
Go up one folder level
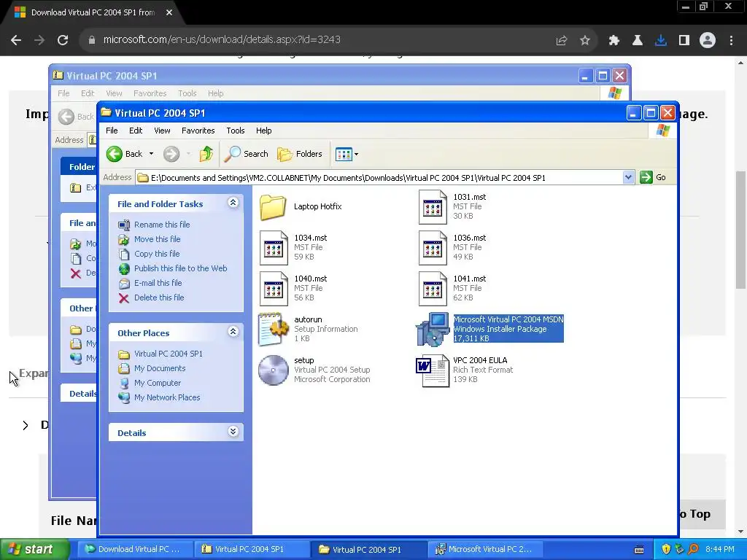(206, 154)
